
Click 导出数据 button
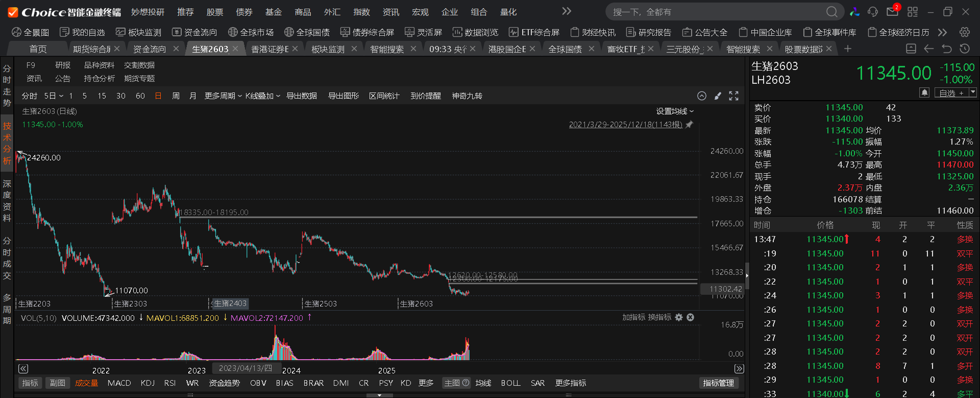coord(302,96)
